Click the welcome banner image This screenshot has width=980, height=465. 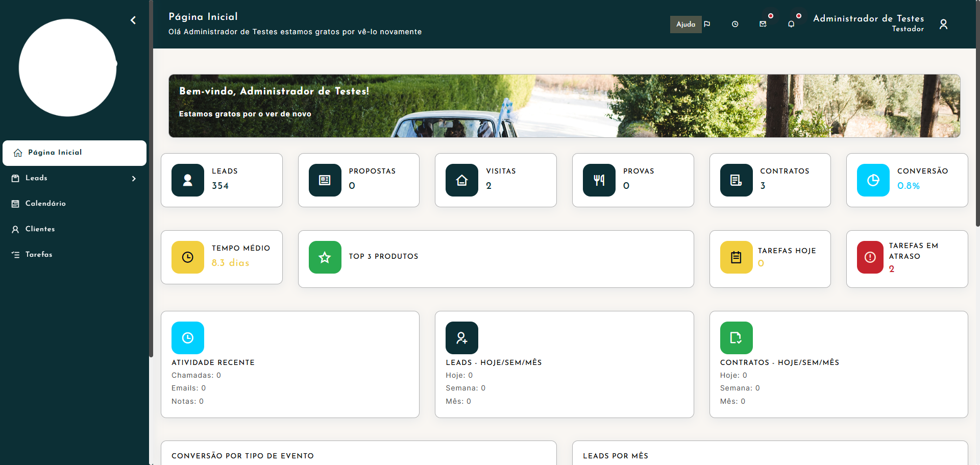pyautogui.click(x=564, y=106)
